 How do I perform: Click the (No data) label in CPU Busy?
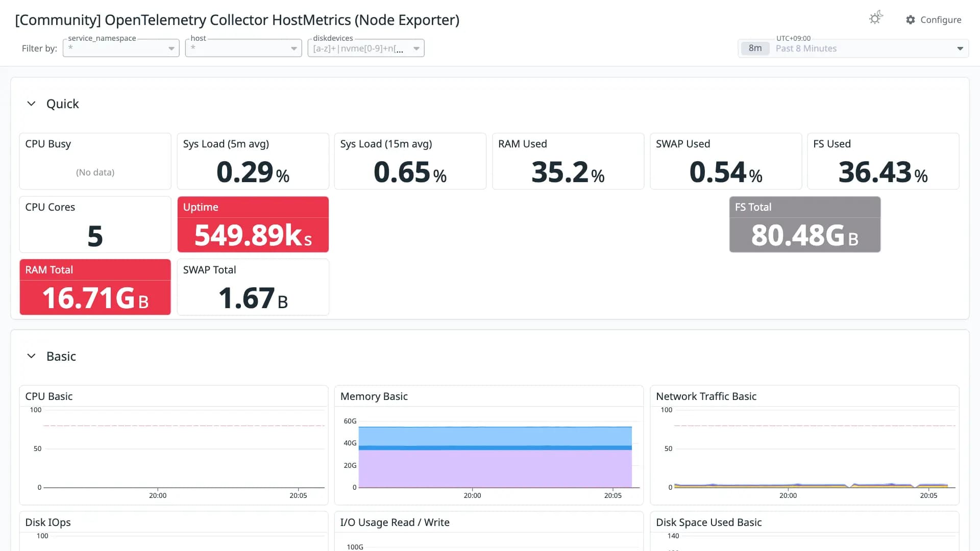point(95,172)
